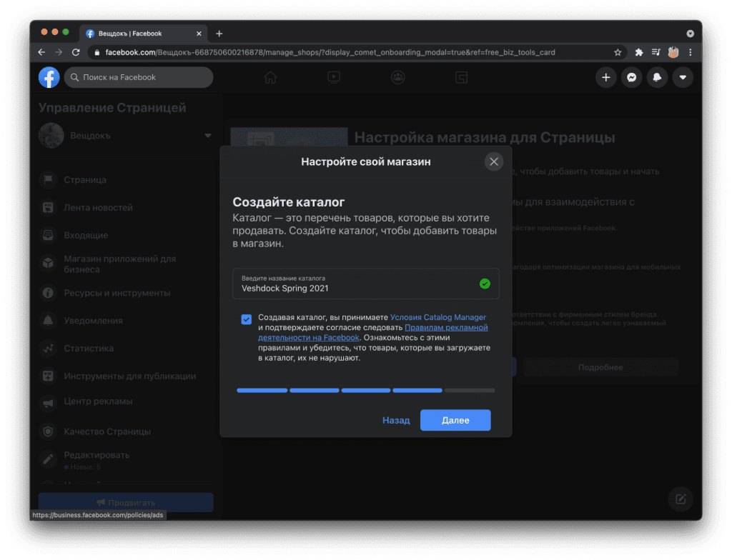Viewport: 732px width, 560px height.
Task: Open Статистика in the sidebar
Action: click(89, 349)
